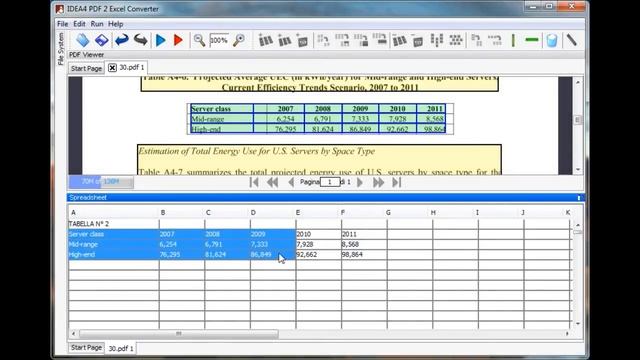The image size is (640, 360).
Task: Select spreadsheet cell 81,624
Action: click(x=227, y=254)
